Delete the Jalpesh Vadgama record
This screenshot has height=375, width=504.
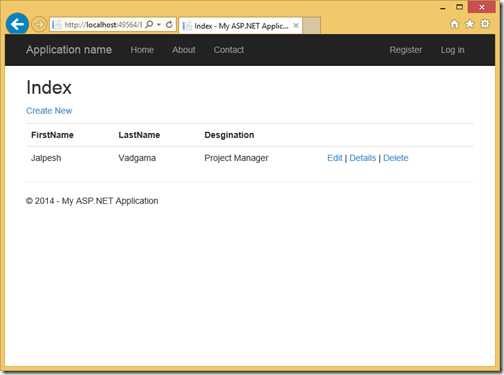tap(396, 158)
